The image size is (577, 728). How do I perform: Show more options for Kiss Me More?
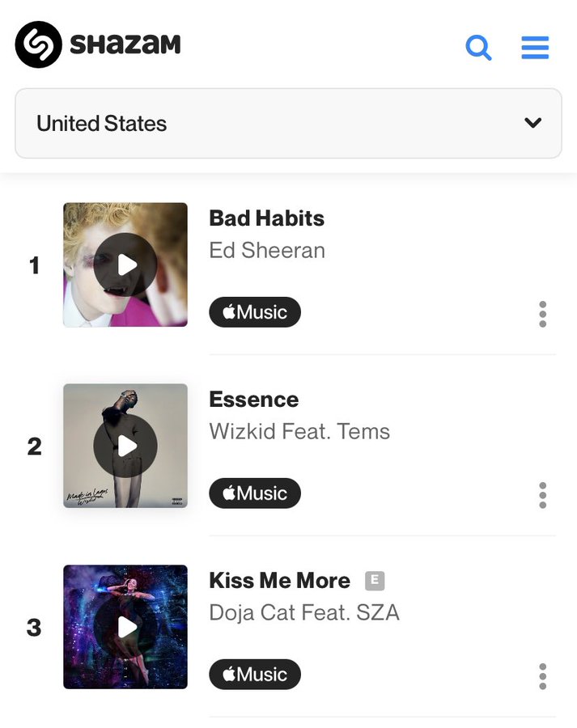(x=542, y=676)
